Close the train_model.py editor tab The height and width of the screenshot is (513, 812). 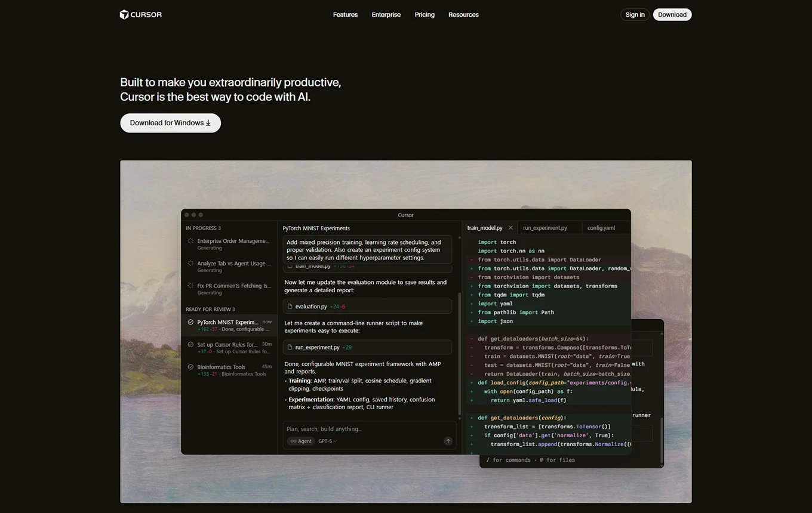point(510,228)
